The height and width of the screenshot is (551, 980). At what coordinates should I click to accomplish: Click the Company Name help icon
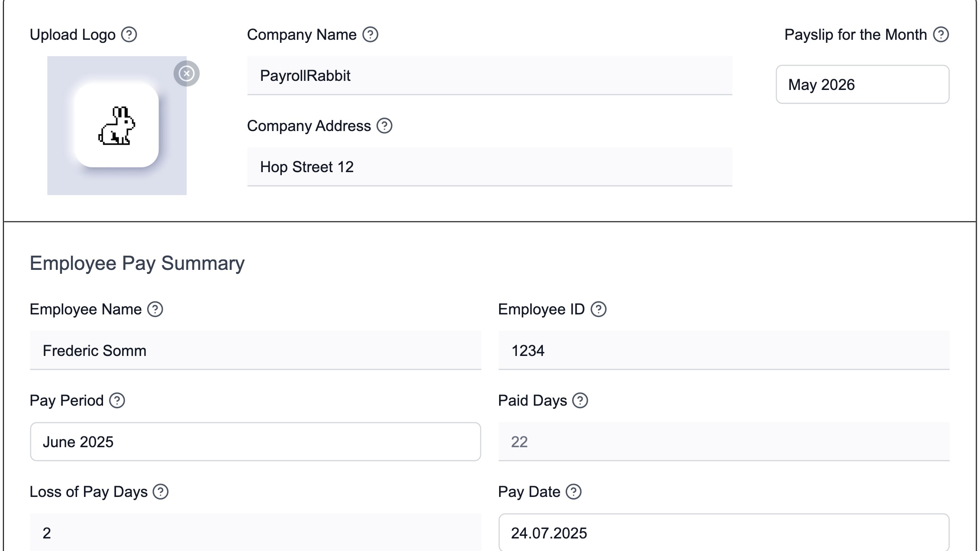coord(370,35)
